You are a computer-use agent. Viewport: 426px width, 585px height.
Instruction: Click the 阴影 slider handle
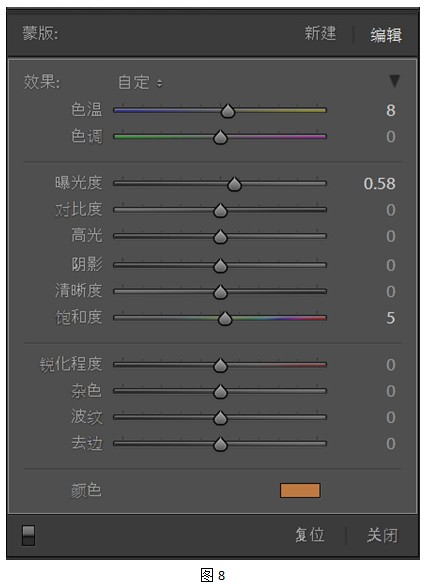(x=220, y=266)
